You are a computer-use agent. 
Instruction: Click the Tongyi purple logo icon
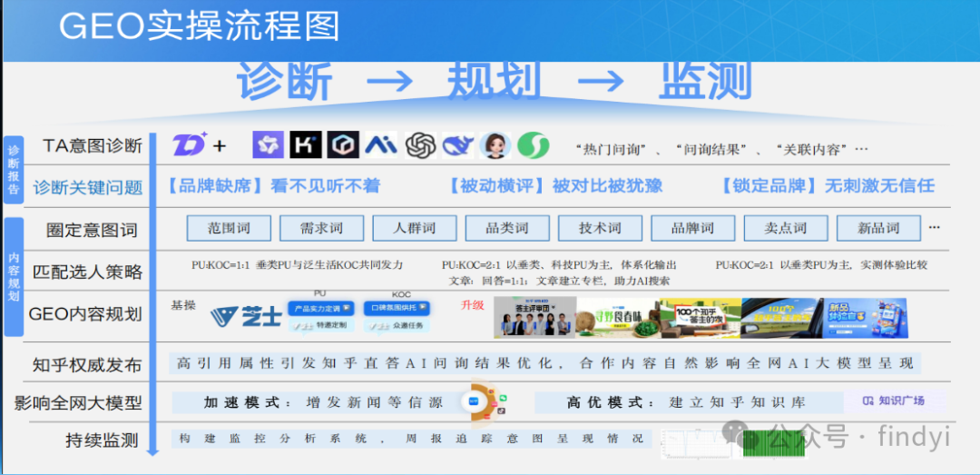pyautogui.click(x=268, y=144)
